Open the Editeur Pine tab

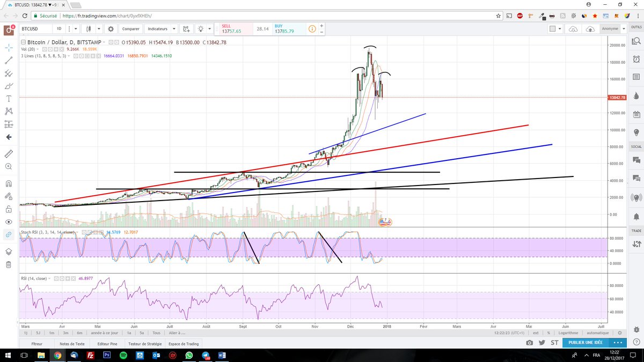point(108,344)
